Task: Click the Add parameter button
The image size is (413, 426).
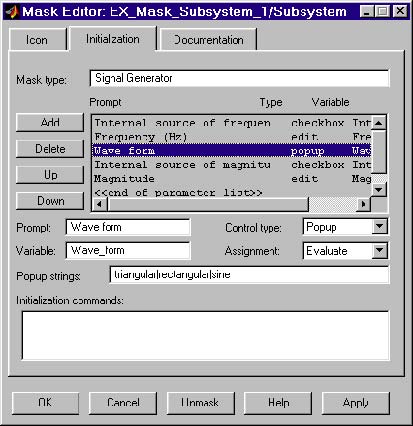Action: tap(50, 122)
